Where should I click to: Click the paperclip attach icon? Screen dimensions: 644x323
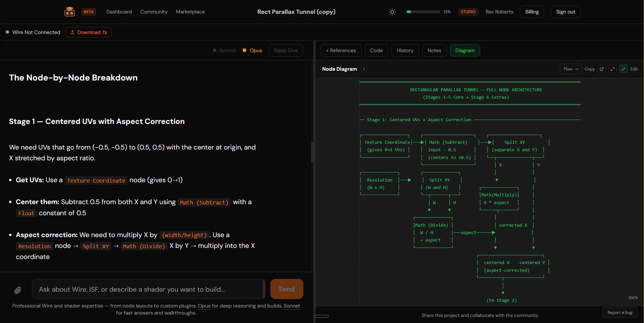click(18, 290)
